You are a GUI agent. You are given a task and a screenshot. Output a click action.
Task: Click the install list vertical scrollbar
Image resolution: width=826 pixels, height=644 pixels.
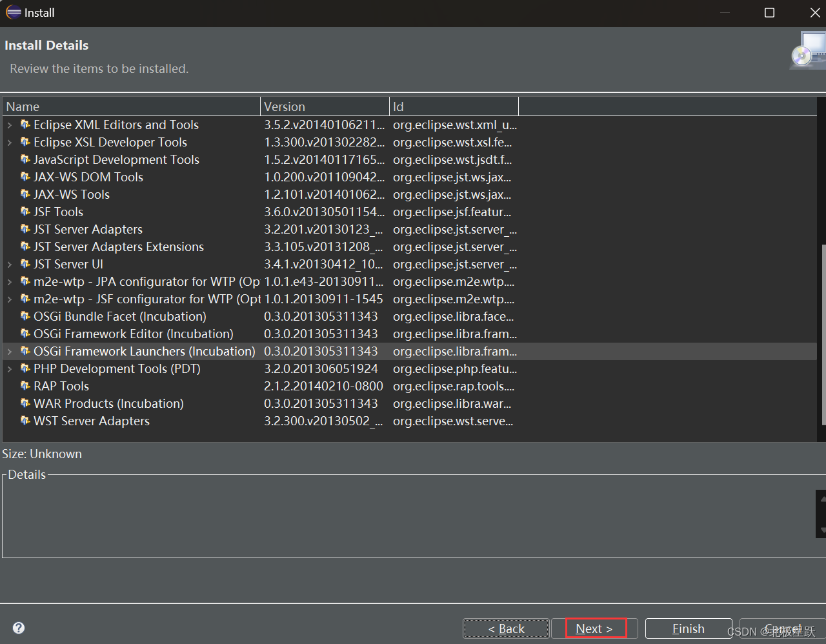coord(823,336)
